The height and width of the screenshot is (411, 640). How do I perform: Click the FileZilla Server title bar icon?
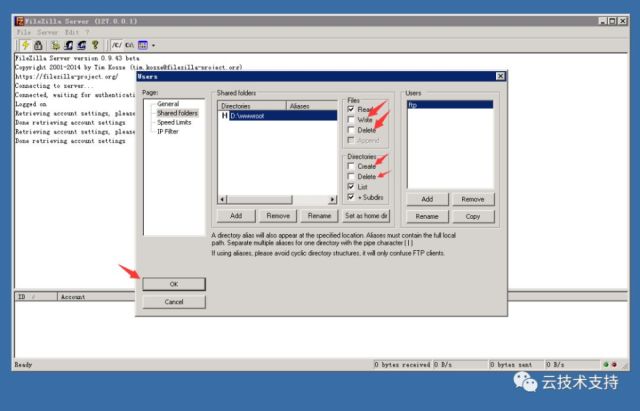(x=19, y=21)
